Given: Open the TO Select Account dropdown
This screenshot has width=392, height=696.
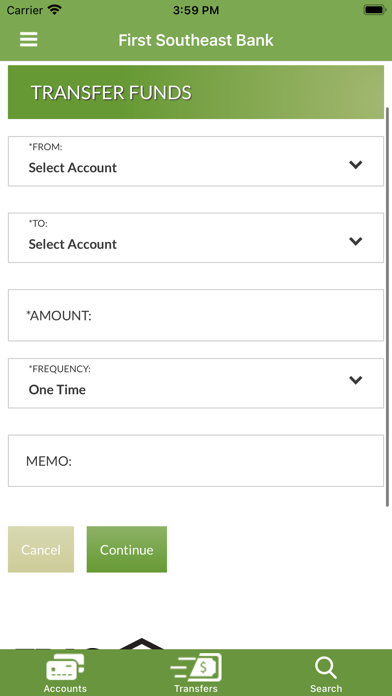Looking at the screenshot, I should [196, 237].
